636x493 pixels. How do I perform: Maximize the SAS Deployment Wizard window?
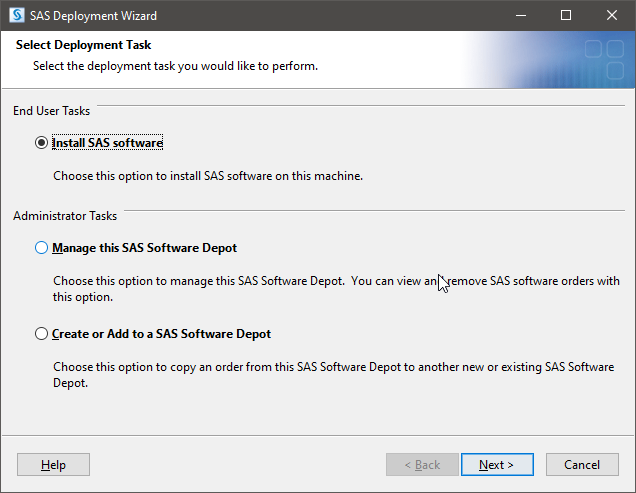click(x=566, y=15)
